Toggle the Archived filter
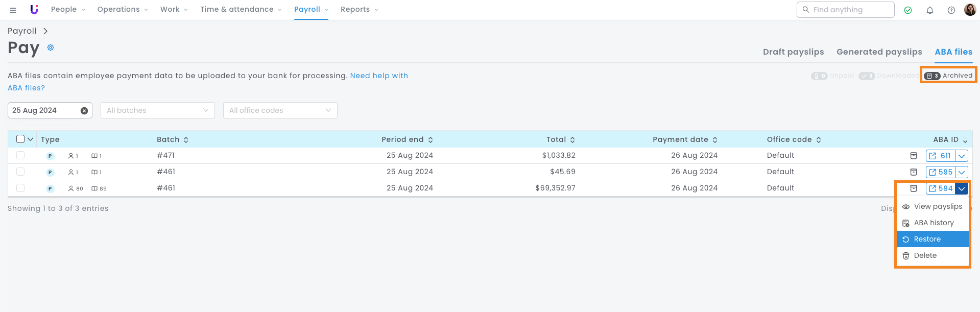This screenshot has height=312, width=980. 949,76
